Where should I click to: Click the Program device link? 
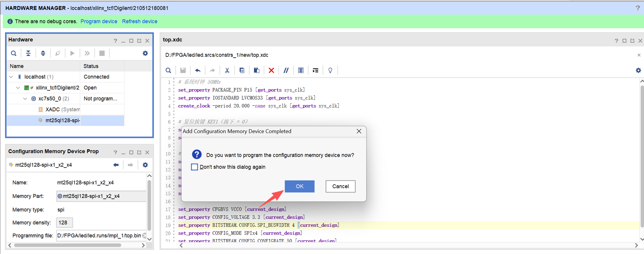tap(99, 21)
